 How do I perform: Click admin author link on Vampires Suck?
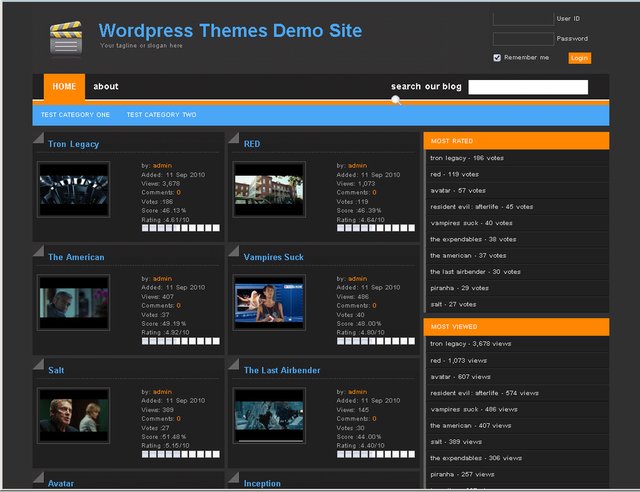tap(358, 279)
